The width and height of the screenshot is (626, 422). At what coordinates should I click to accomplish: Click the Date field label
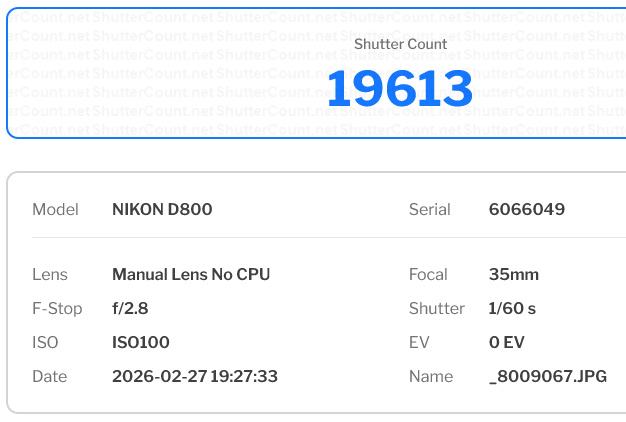click(x=50, y=377)
